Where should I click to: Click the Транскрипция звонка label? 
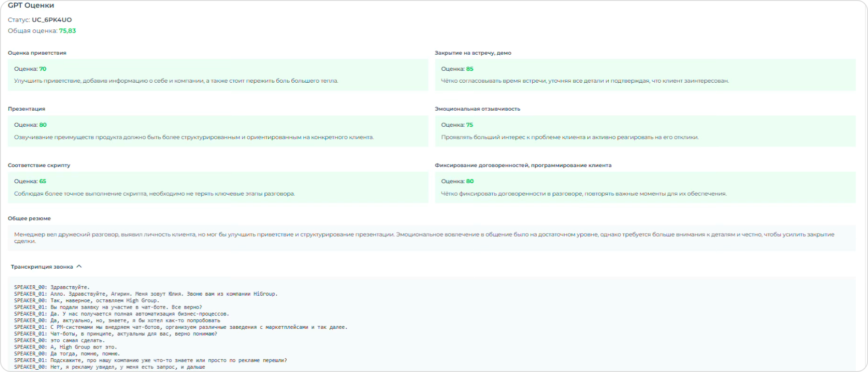click(42, 267)
